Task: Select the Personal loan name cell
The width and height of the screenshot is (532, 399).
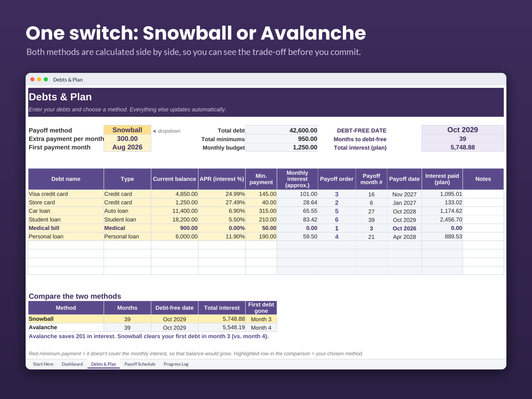Action: coord(66,236)
